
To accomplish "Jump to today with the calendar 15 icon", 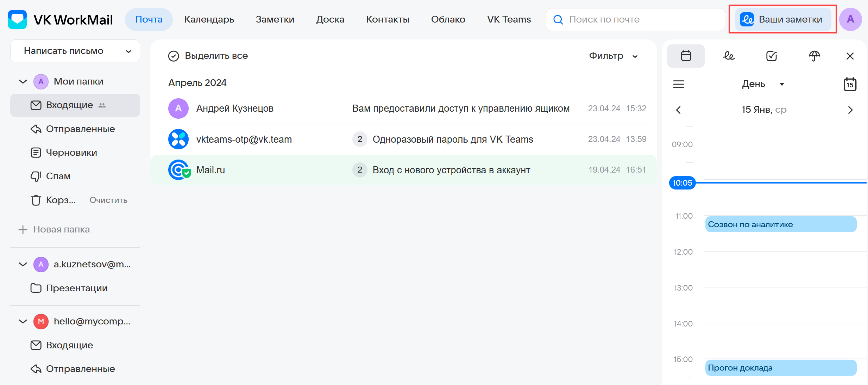I will coord(850,84).
